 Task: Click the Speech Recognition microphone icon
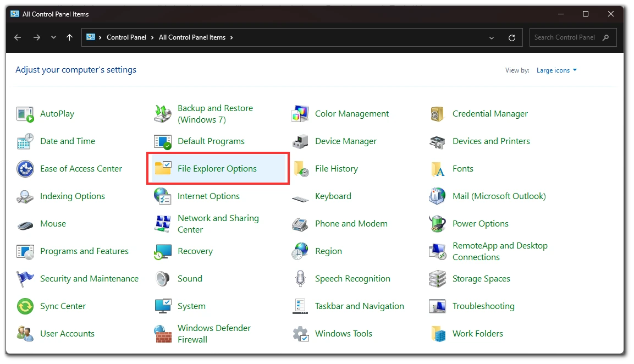(x=300, y=279)
